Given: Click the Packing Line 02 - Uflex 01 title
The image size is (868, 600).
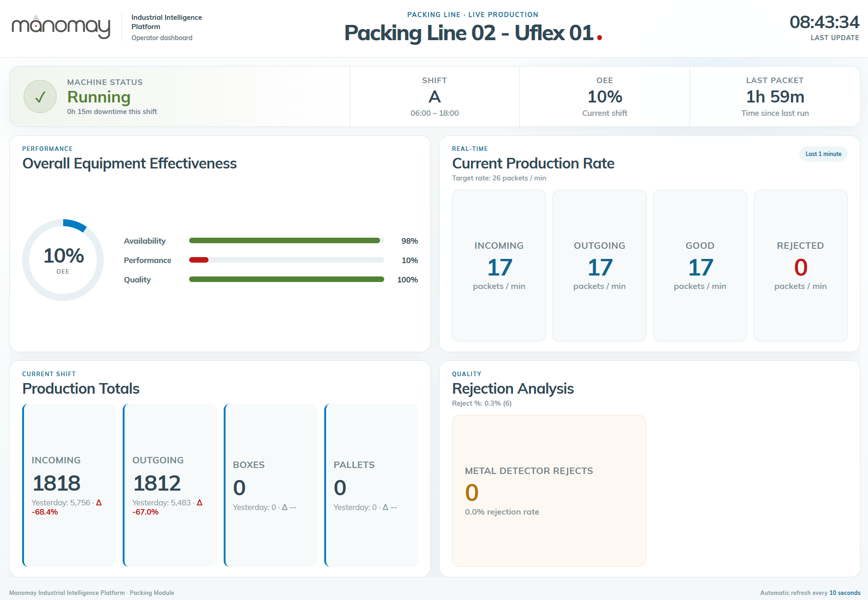Looking at the screenshot, I should [469, 33].
